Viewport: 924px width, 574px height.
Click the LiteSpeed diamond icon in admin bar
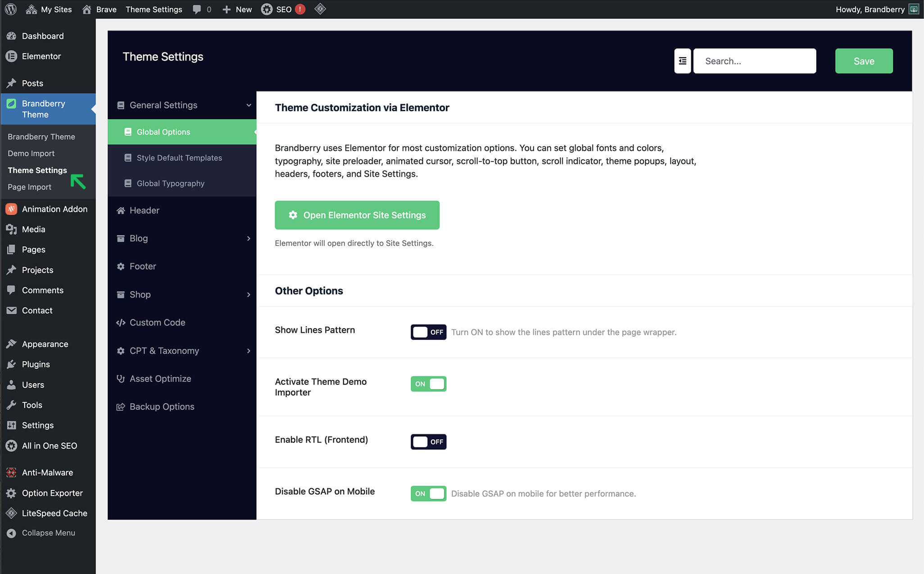coord(320,9)
